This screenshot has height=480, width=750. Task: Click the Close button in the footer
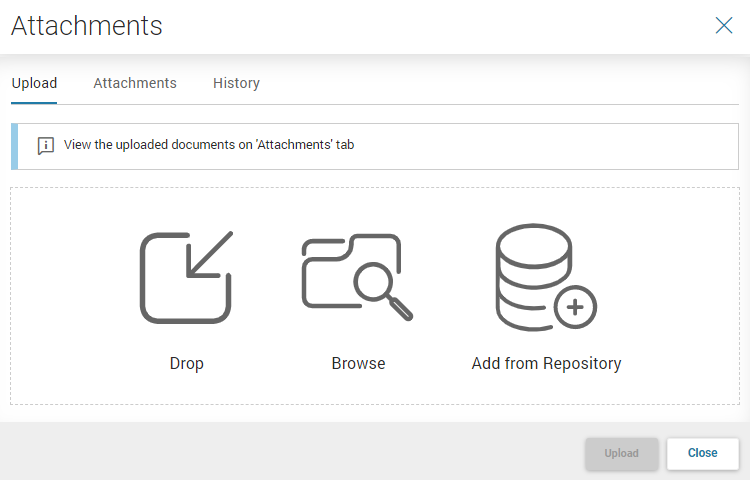coord(703,453)
